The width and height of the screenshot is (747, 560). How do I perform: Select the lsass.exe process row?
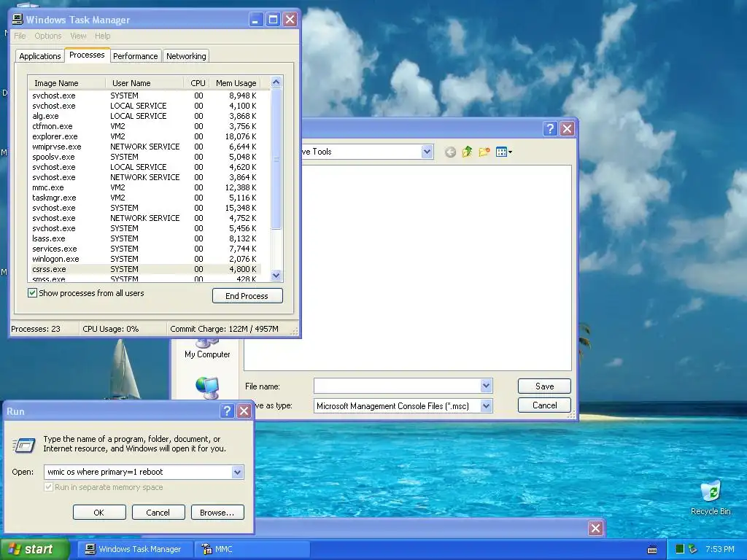click(145, 238)
